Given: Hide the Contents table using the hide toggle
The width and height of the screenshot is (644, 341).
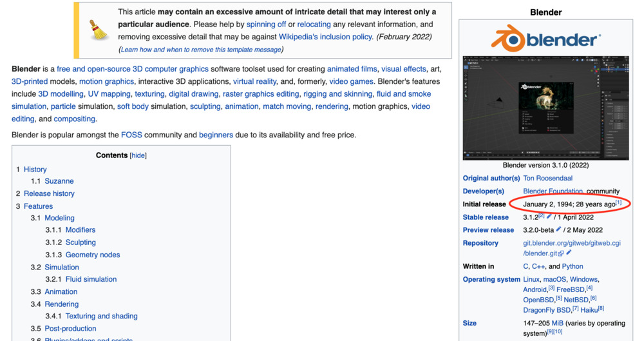Looking at the screenshot, I should click(138, 155).
